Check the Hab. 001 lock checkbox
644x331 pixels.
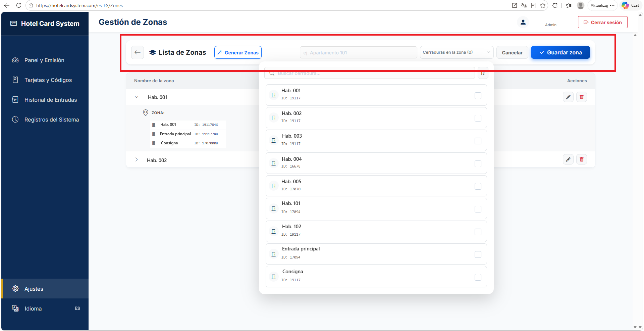478,96
